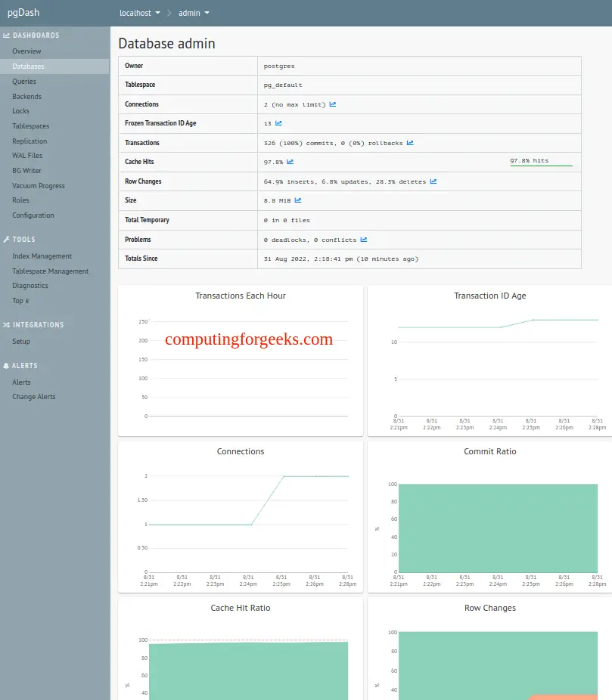Click graph icon in Transactions row
Viewport: 612px width, 700px height.
410,143
